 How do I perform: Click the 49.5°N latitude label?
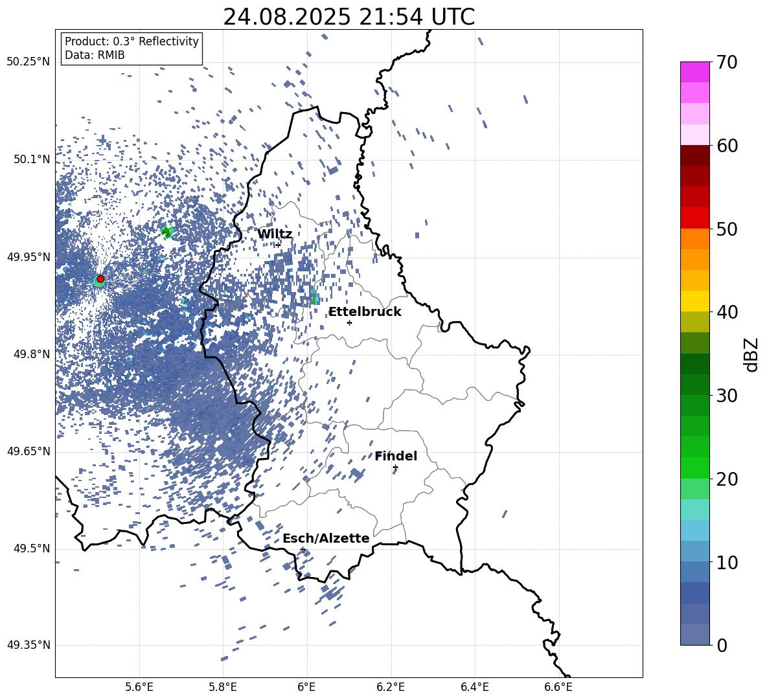pos(32,548)
